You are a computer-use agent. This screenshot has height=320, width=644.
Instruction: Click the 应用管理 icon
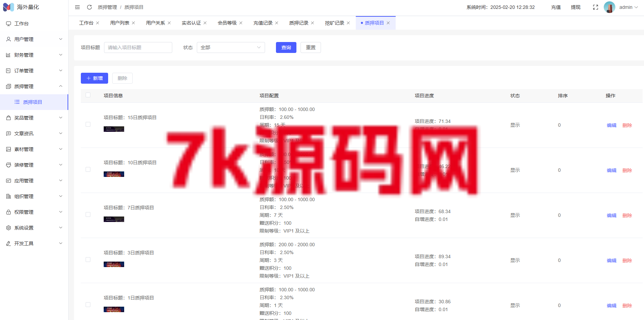click(9, 181)
